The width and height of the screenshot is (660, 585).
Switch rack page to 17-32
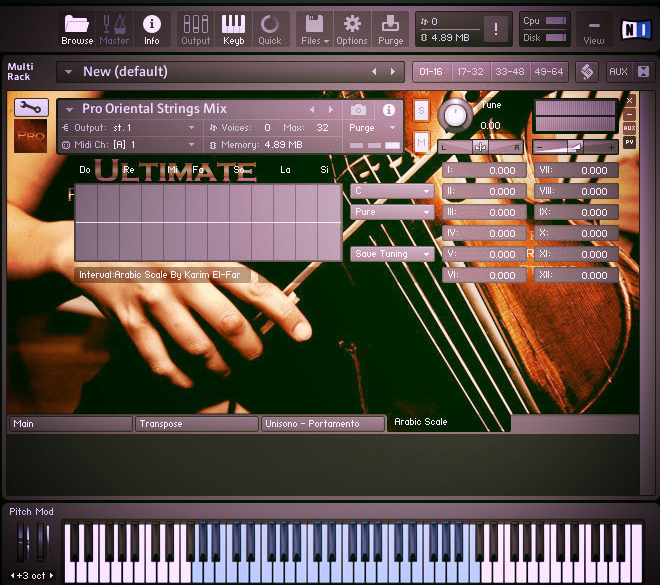pyautogui.click(x=470, y=72)
